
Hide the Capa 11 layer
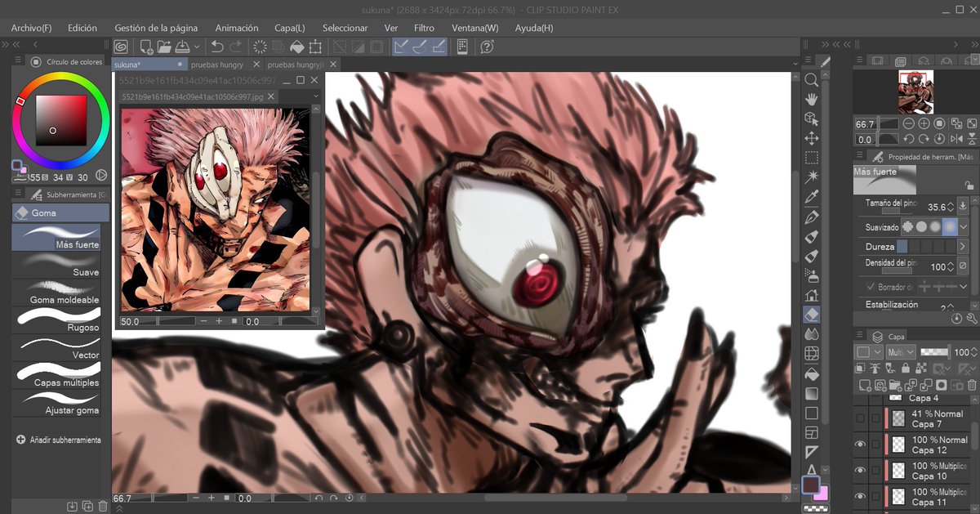coord(860,496)
